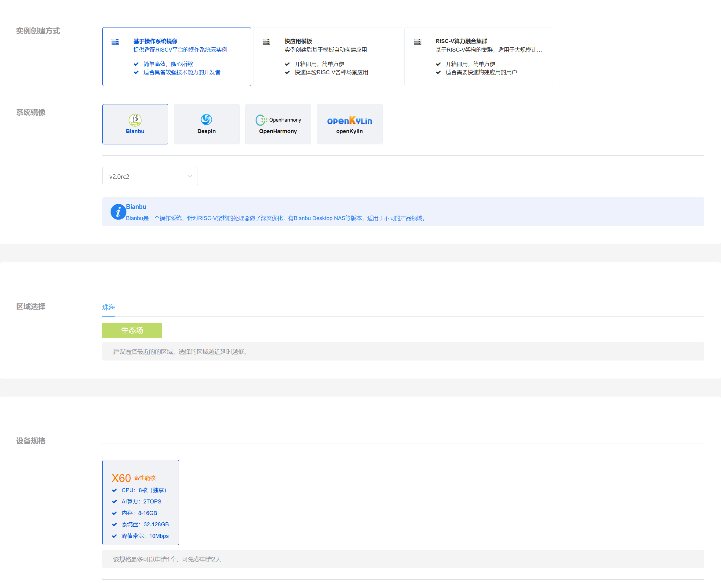Image resolution: width=721 pixels, height=588 pixels.
Task: Select 基于操作系统镜像 creation method card
Action: [x=176, y=56]
